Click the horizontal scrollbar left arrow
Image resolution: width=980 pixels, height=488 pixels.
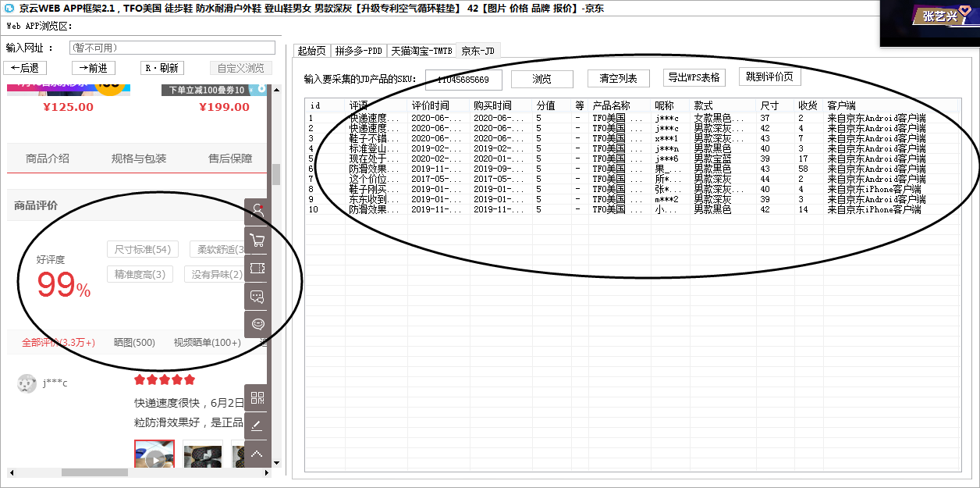10,472
